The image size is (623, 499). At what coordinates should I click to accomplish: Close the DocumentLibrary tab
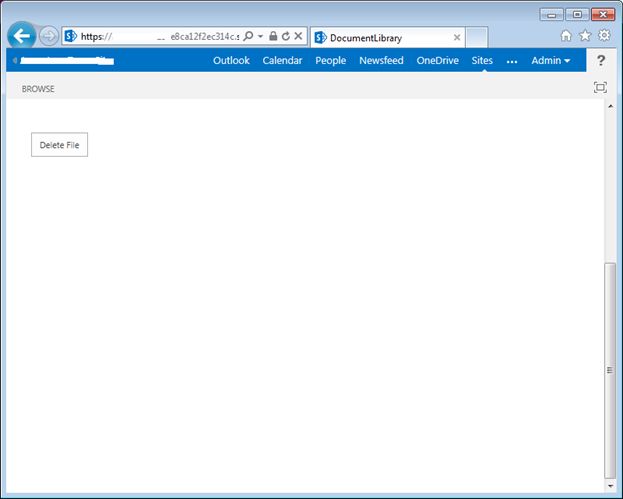[x=457, y=37]
